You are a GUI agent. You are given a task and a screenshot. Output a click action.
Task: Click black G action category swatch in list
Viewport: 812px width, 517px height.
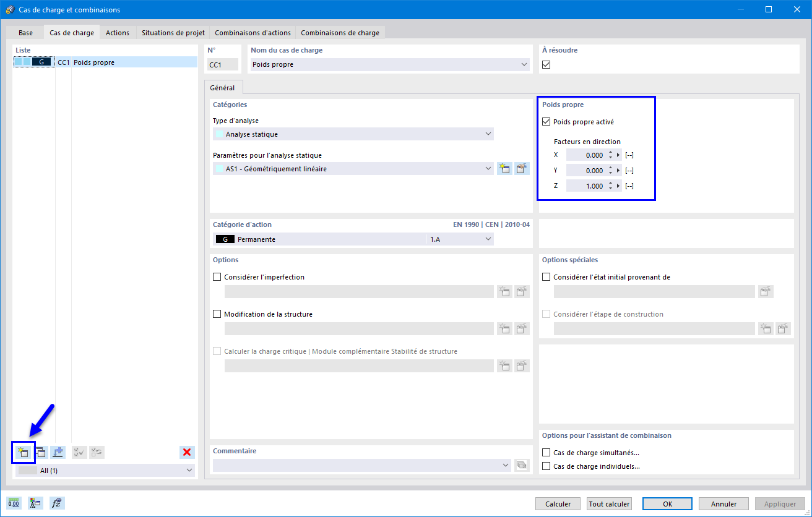[x=41, y=62]
